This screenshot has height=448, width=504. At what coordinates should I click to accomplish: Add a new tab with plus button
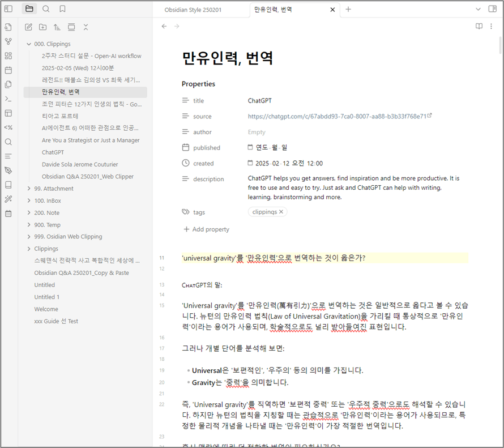[x=348, y=9]
